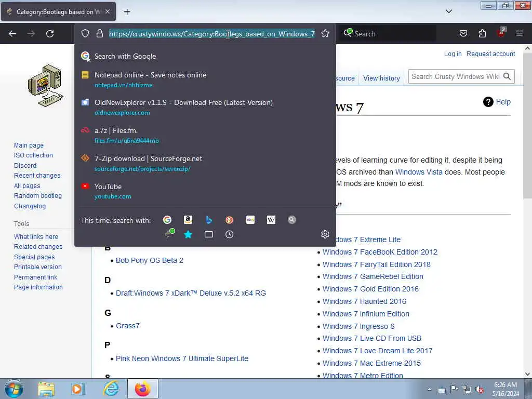Image resolution: width=532 pixels, height=399 pixels.
Task: Open Random bootleg link
Action: pyautogui.click(x=38, y=196)
